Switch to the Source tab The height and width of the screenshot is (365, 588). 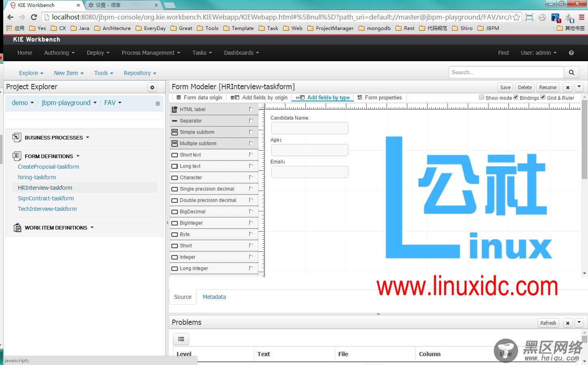click(183, 297)
